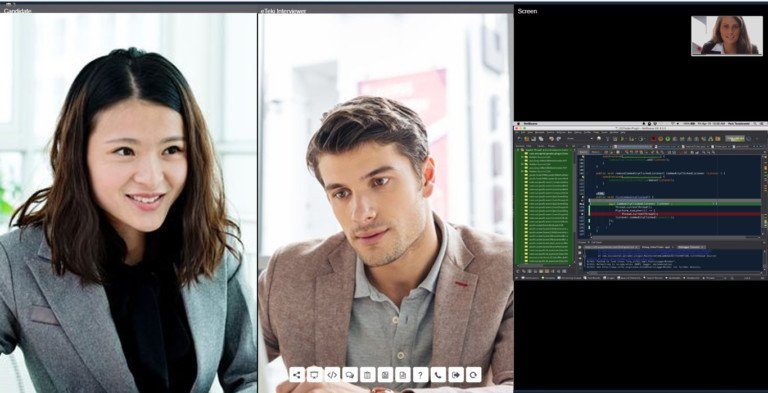Select the red highlighted code line
Image resolution: width=768 pixels, height=393 pixels.
[675, 214]
